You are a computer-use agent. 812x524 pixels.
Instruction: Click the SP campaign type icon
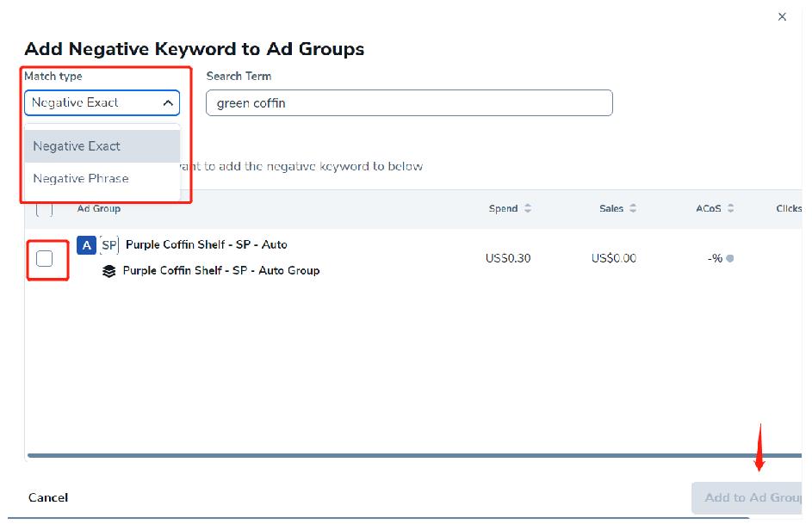pyautogui.click(x=109, y=245)
